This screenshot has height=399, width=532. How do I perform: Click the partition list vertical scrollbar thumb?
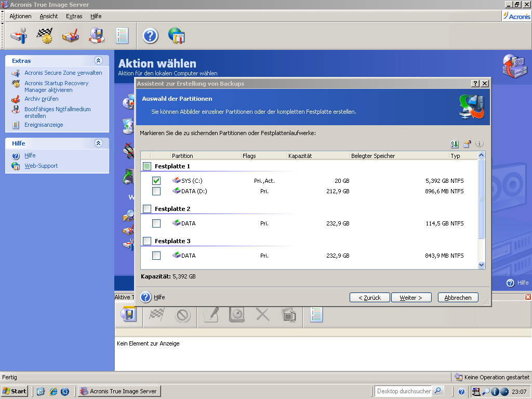point(481,199)
